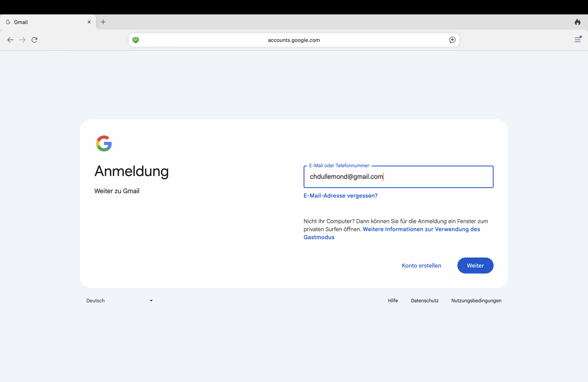Open the Privacy Shield in the address bar
This screenshot has width=588, height=382.
point(135,40)
